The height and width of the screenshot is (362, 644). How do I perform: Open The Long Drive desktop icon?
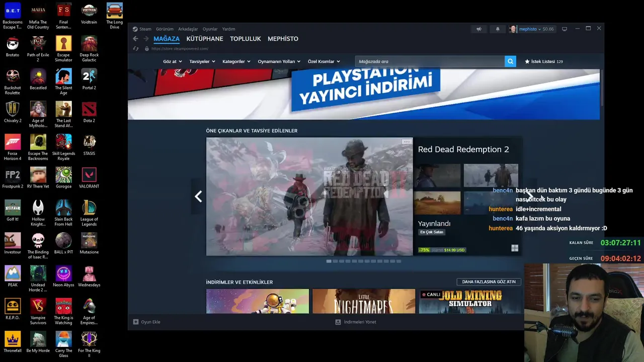pos(115,15)
